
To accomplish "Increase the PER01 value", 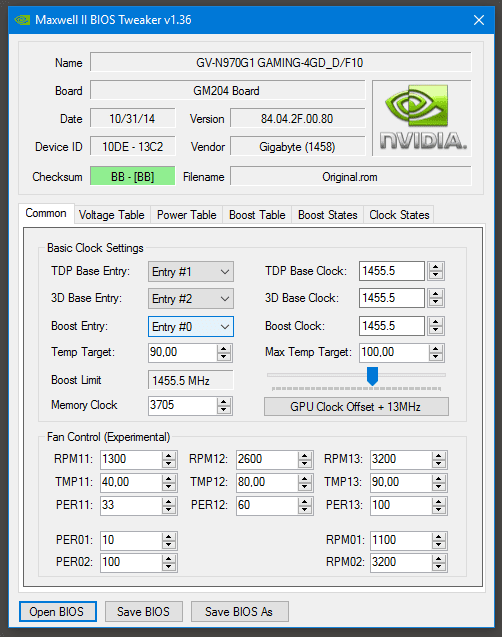I will tap(169, 537).
